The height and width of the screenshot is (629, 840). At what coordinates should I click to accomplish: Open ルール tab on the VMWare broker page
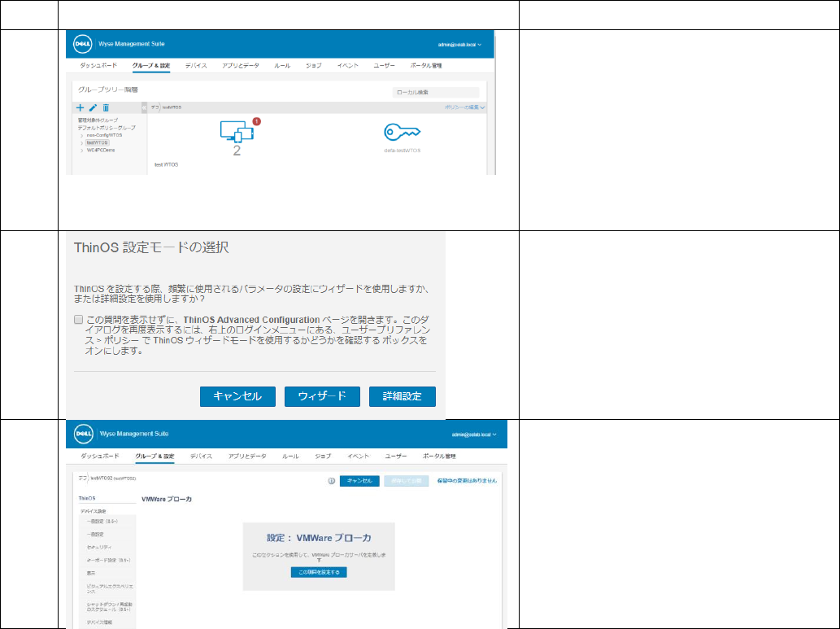click(x=290, y=456)
